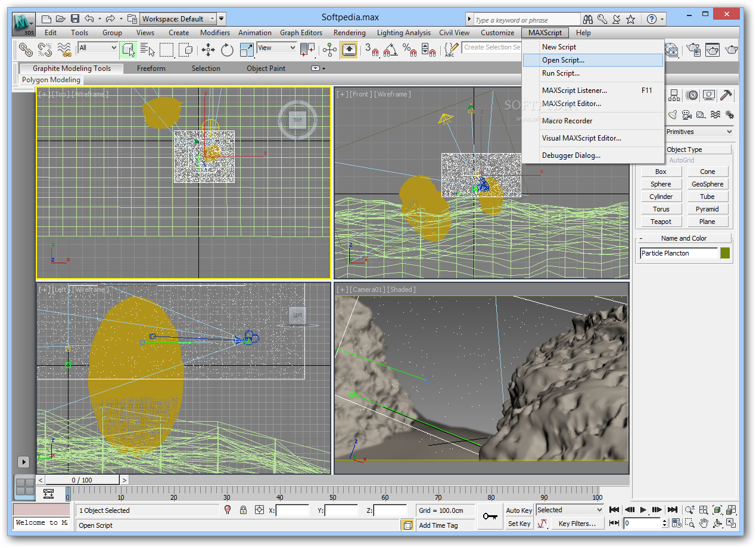Collapse the Name and Color rollout
Viewport: 756px width, 548px height.
(684, 238)
